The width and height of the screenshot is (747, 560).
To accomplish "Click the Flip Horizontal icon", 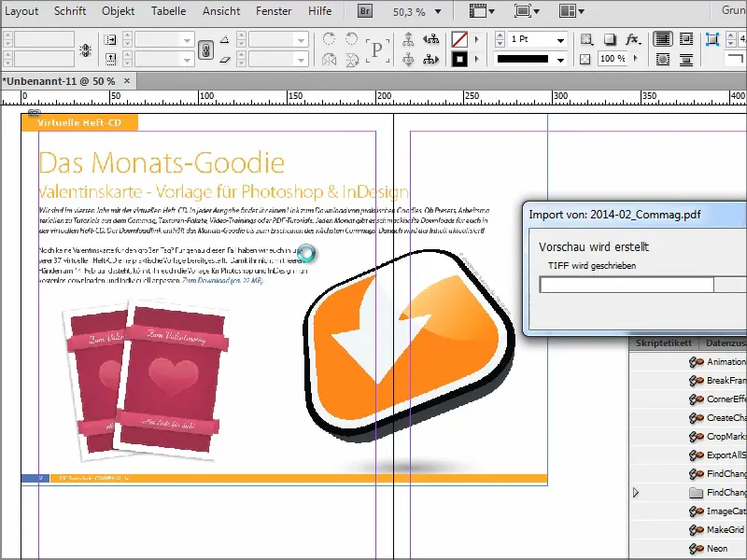I will pyautogui.click(x=329, y=60).
